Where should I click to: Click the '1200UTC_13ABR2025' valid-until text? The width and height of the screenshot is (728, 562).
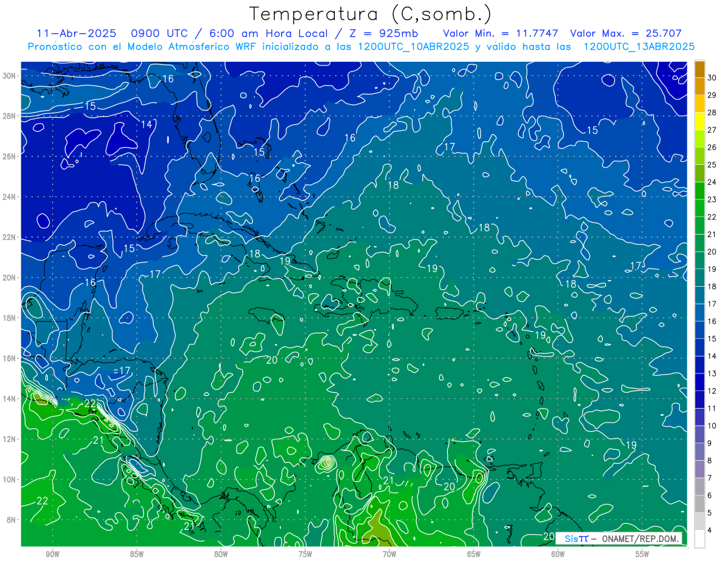click(639, 47)
